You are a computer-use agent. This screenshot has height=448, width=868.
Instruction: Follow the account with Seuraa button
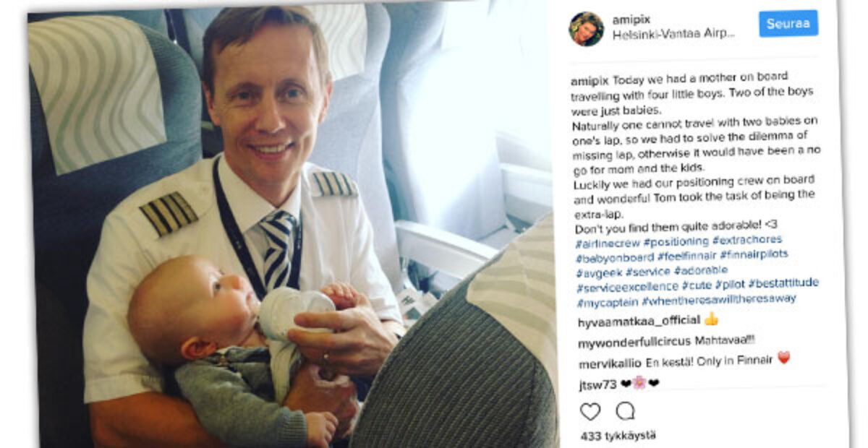point(788,23)
